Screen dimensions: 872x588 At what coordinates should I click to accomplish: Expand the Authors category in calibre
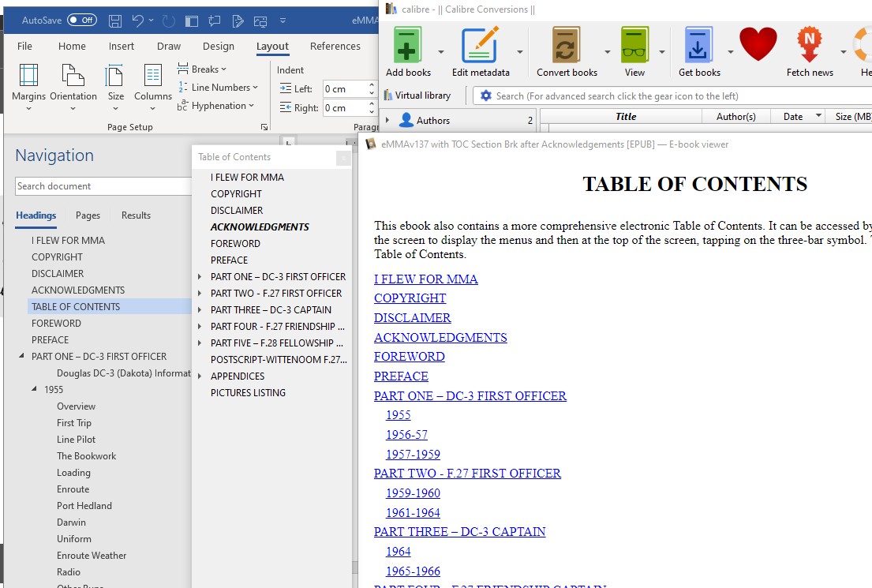click(x=387, y=121)
